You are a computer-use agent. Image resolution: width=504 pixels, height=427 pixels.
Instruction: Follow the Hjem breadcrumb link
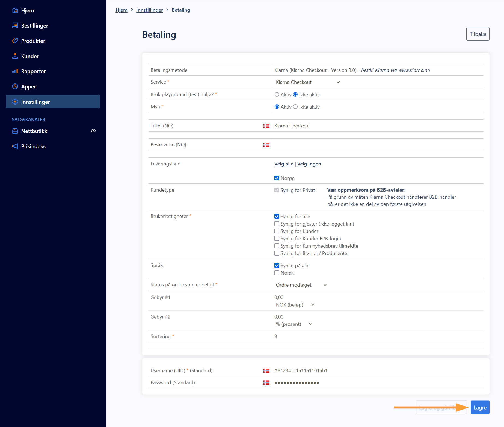click(x=121, y=10)
